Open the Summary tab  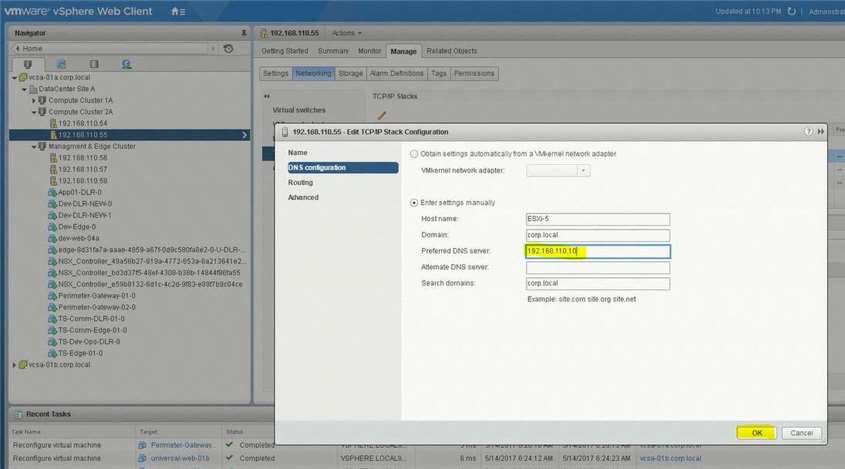click(x=333, y=51)
